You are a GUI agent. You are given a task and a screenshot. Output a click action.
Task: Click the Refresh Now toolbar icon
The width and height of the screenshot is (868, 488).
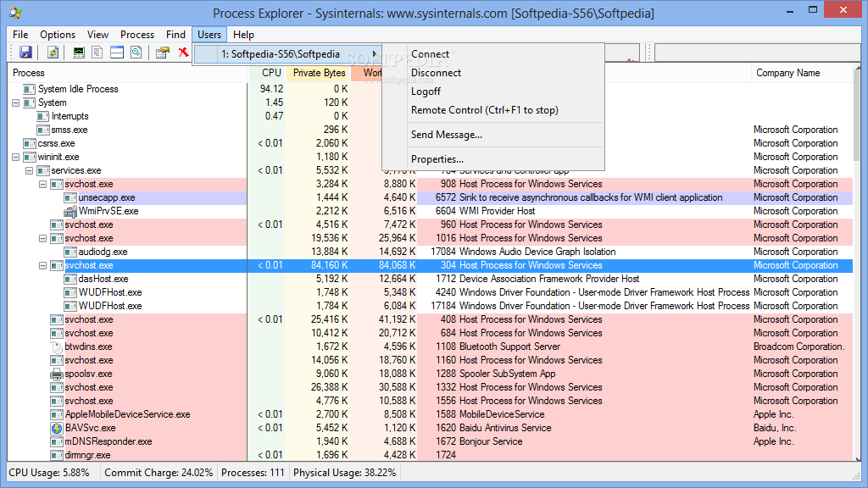point(53,53)
